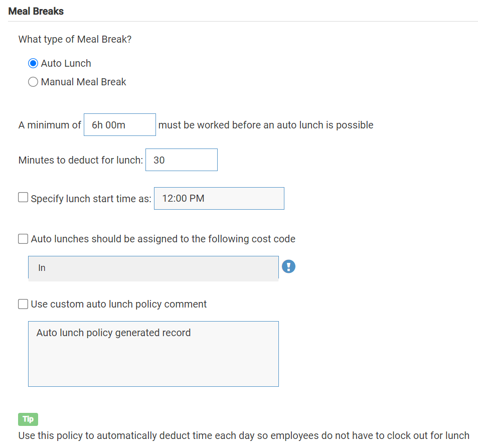
Task: Click the "Minutes to deduct for lunch:" label
Action: 81,160
